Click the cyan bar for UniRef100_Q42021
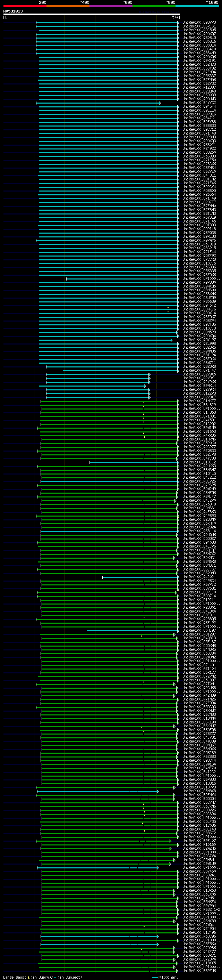The image size is (222, 980). (141, 577)
